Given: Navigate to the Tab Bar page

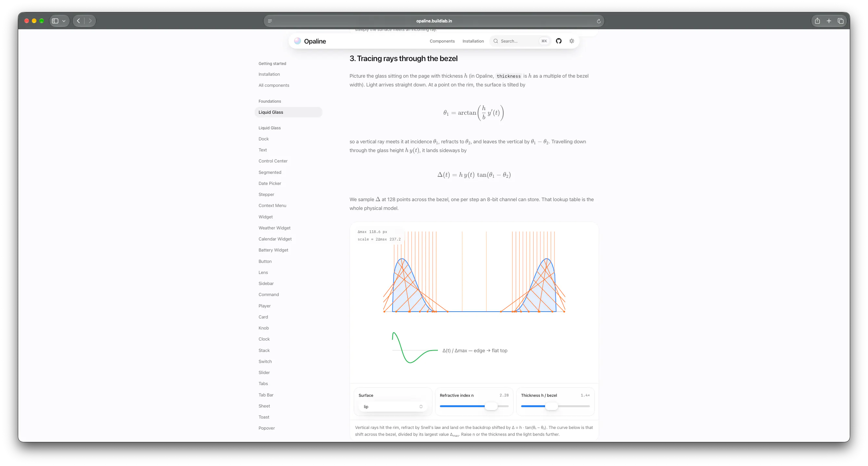Looking at the screenshot, I should point(266,395).
